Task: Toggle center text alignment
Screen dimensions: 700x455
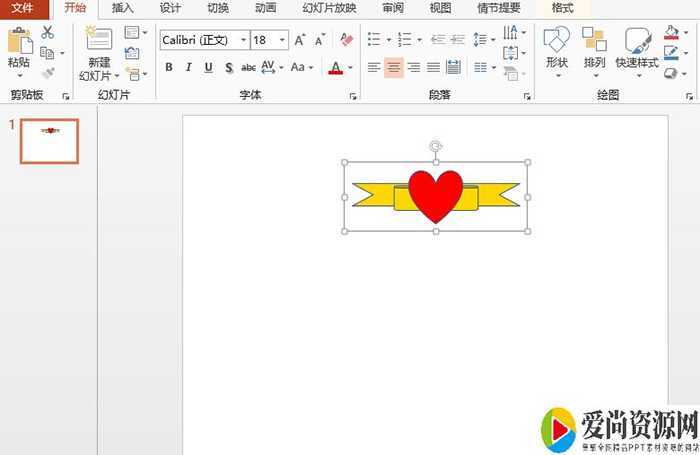Action: tap(393, 68)
